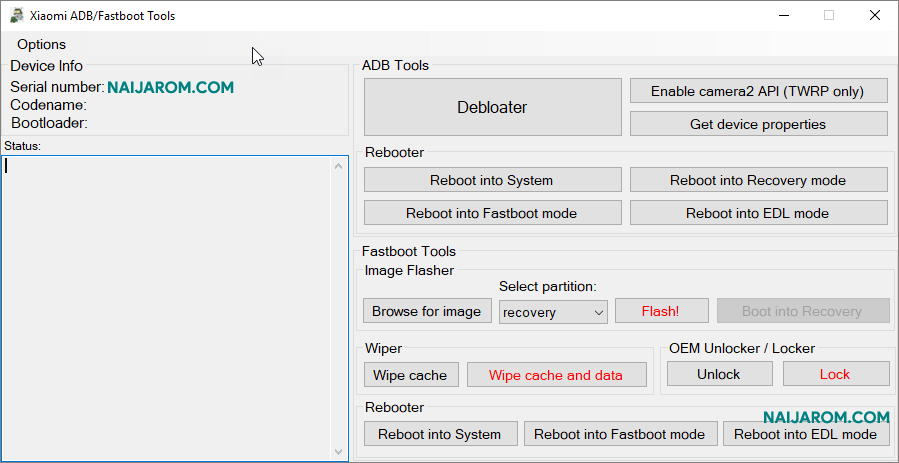Screen dimensions: 899x463
Task: Open the Options menu
Action: [x=41, y=44]
